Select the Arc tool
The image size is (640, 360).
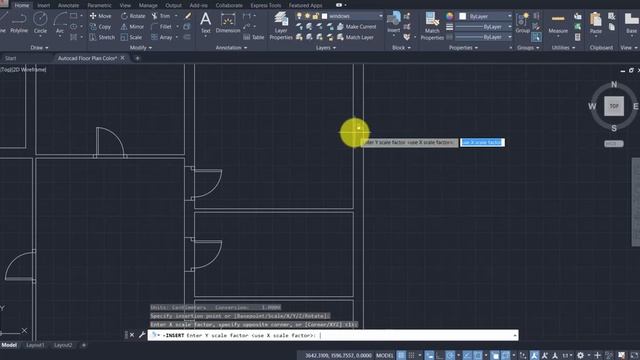(x=60, y=22)
